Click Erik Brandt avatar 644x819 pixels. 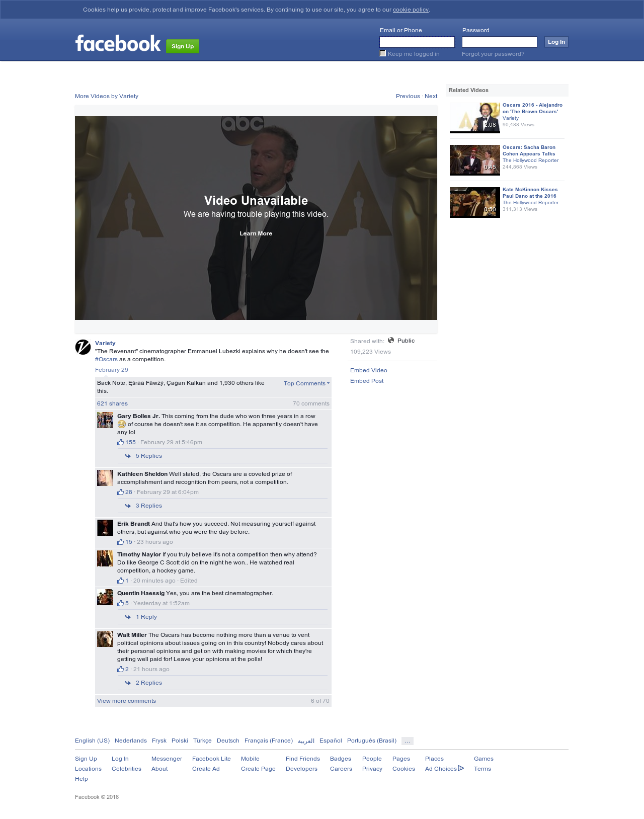coord(105,528)
